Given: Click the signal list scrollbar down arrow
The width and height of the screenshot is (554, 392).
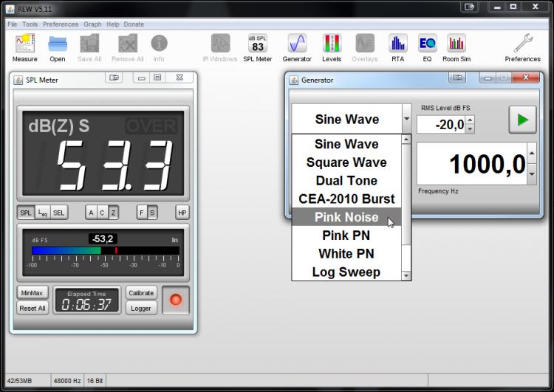Looking at the screenshot, I should coord(406,275).
